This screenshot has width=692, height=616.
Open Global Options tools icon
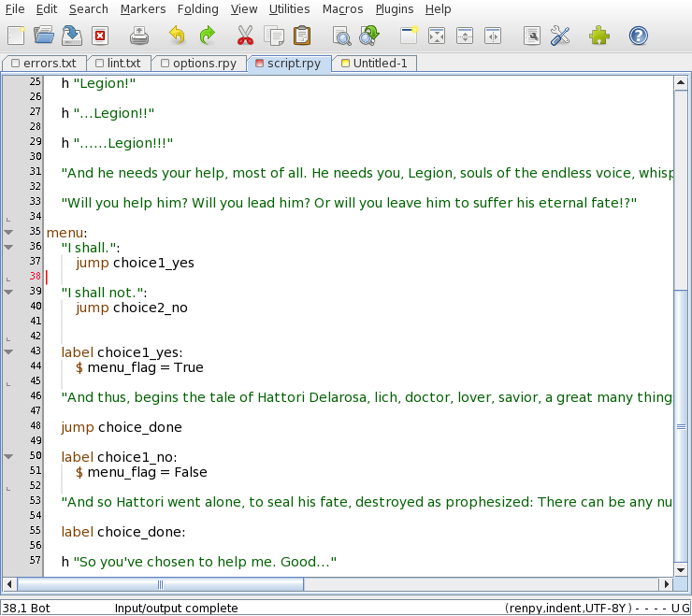tap(560, 36)
